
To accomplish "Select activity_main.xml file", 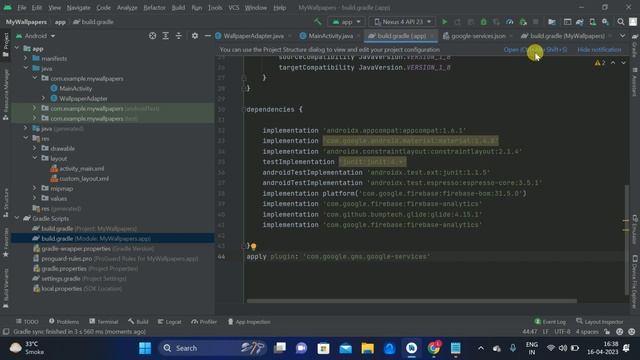I will (82, 169).
